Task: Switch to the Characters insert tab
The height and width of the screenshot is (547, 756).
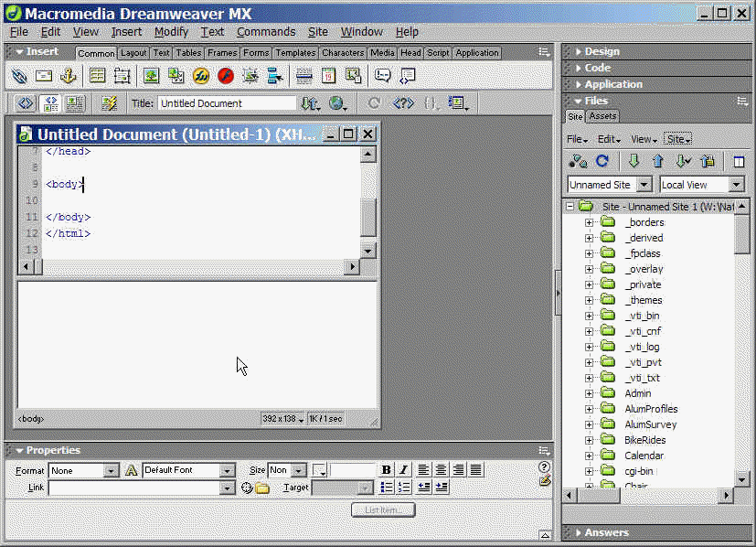Action: (x=343, y=53)
